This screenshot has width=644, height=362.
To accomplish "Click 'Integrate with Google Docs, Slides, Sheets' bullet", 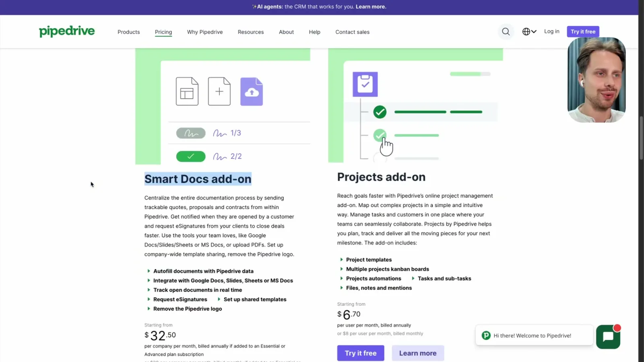I will point(223,281).
